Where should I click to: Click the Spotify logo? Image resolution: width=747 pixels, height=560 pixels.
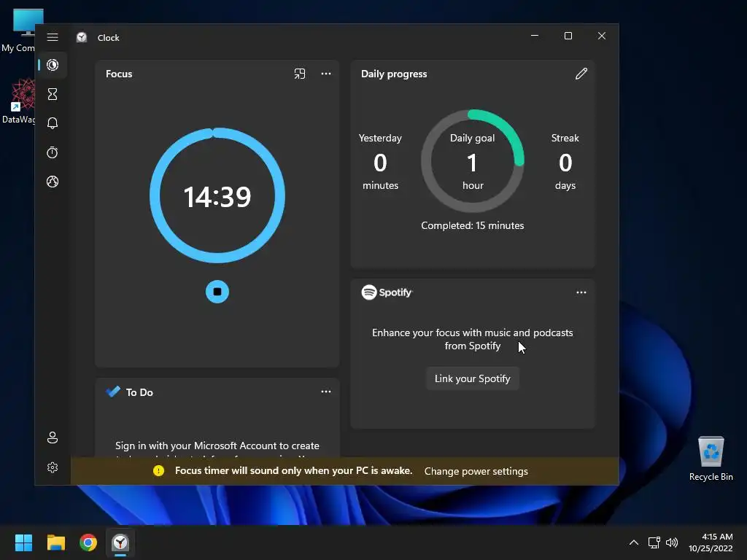coord(387,292)
